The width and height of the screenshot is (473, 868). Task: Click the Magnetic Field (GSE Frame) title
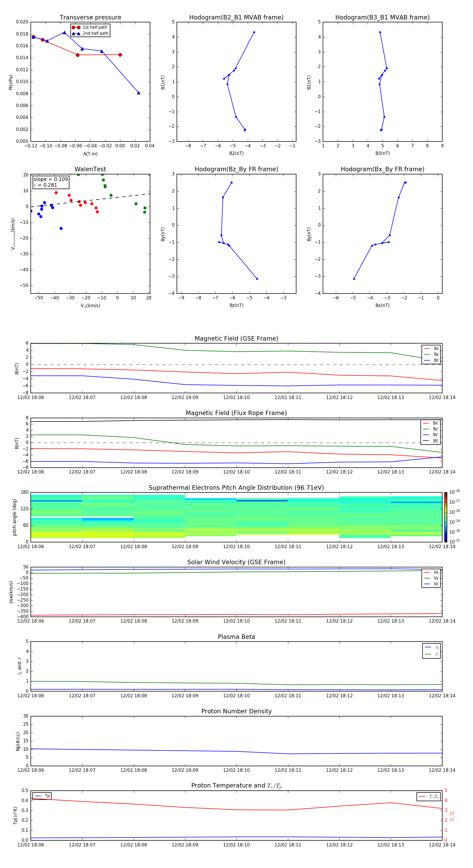click(236, 339)
